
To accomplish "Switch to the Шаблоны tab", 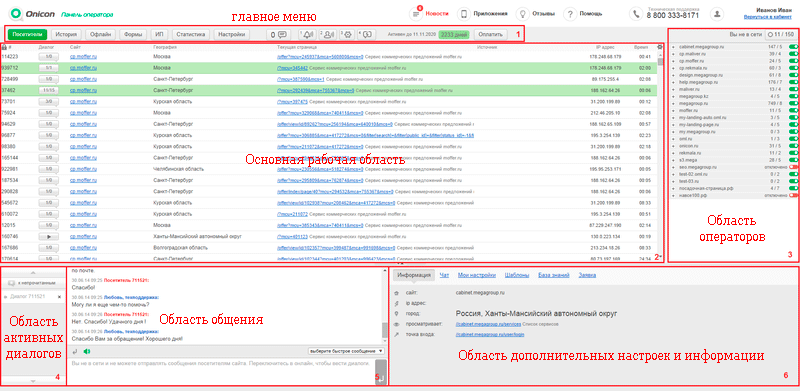I will click(x=517, y=275).
